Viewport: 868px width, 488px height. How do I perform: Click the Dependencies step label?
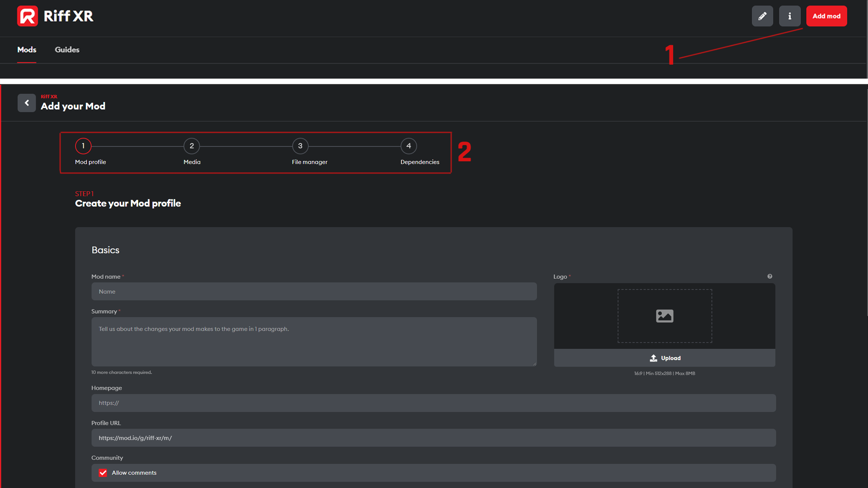point(420,162)
